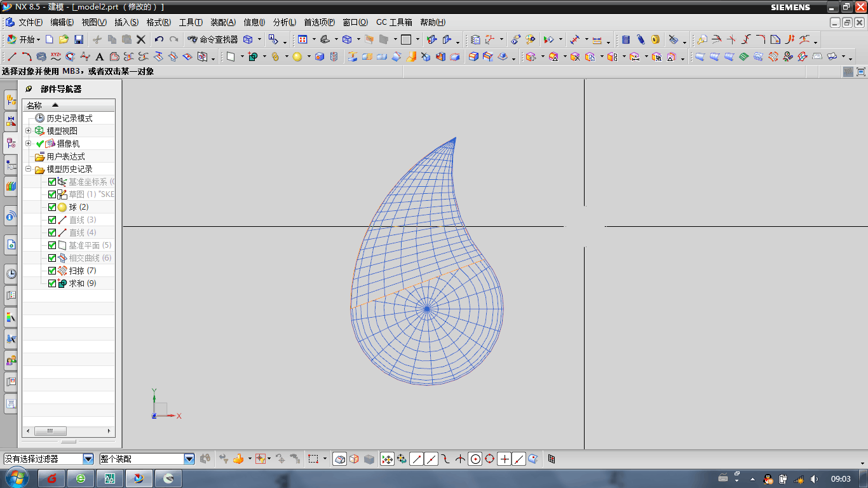The image size is (868, 488).
Task: Open the 文件(F) menu
Action: coord(31,22)
